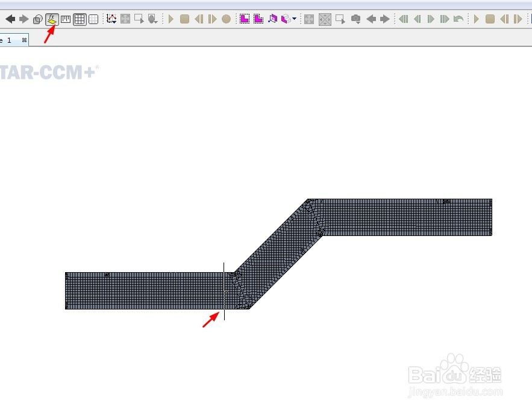Click the gray fit-view icon left of the four-arrow box
Image resolution: width=532 pixels, height=410 pixels.
point(309,19)
